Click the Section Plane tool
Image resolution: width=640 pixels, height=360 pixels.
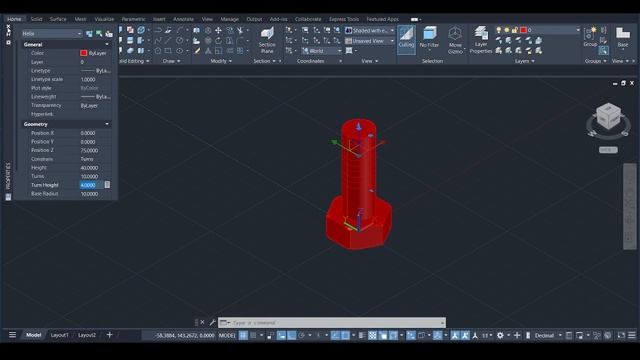[x=267, y=40]
